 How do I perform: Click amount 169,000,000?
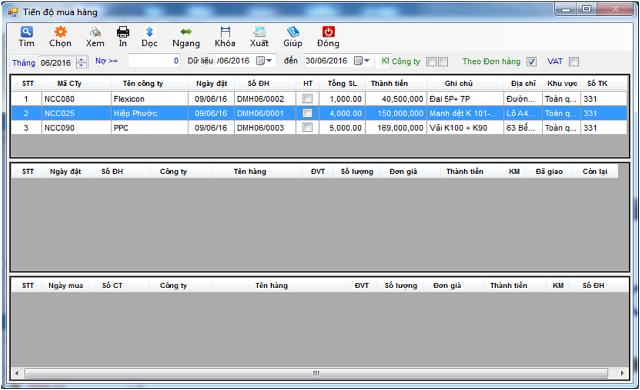396,128
